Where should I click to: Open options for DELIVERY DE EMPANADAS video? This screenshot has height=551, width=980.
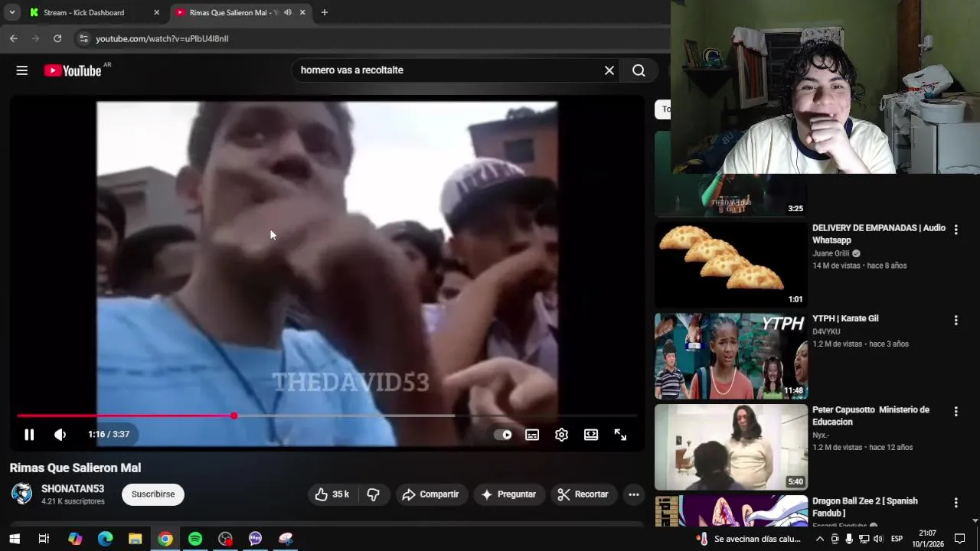click(x=955, y=230)
